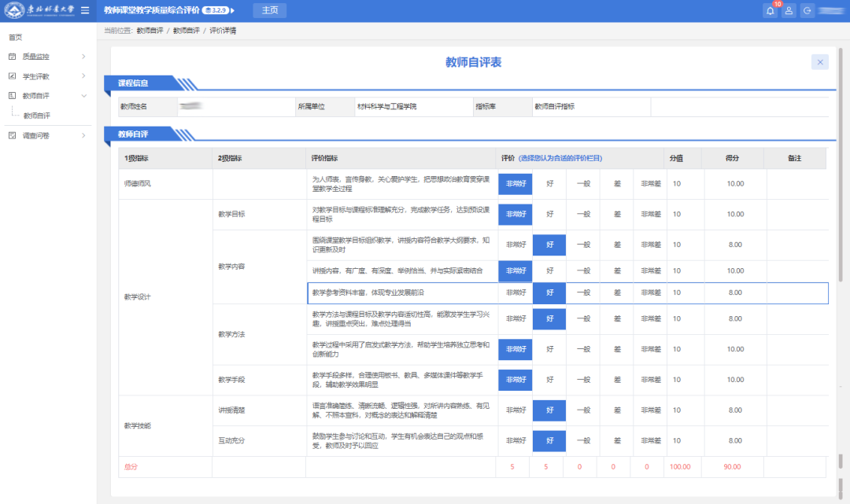Click the 学生评教 icon in sidebar
This screenshot has width=850, height=504.
click(12, 76)
